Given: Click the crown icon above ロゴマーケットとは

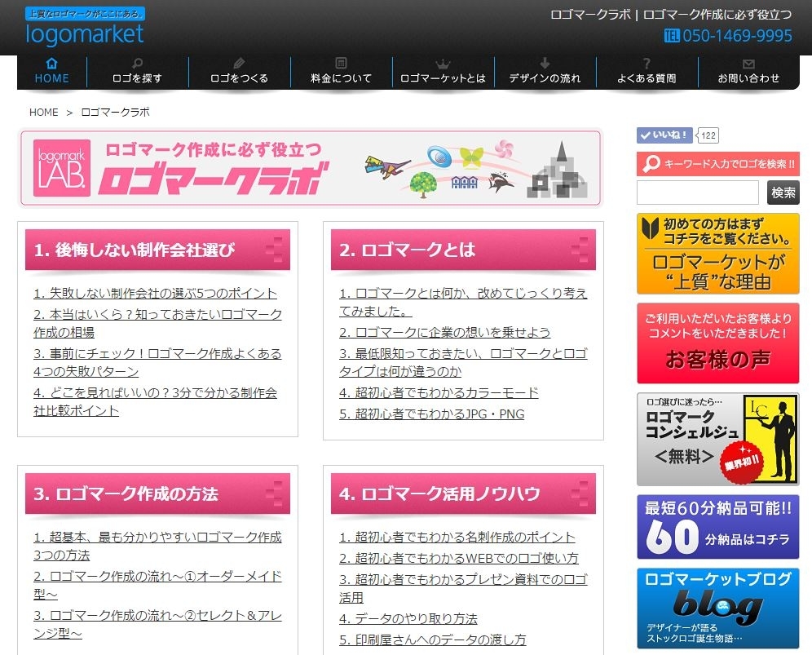Looking at the screenshot, I should (x=443, y=64).
